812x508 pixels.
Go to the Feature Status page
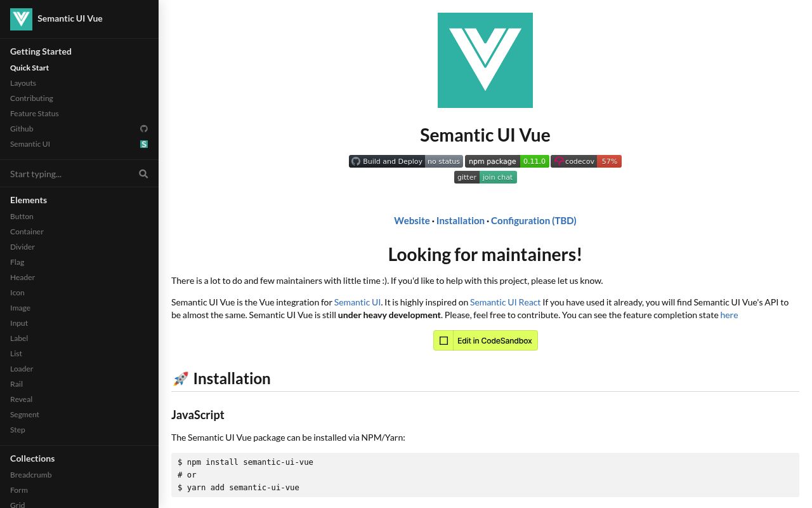(34, 114)
